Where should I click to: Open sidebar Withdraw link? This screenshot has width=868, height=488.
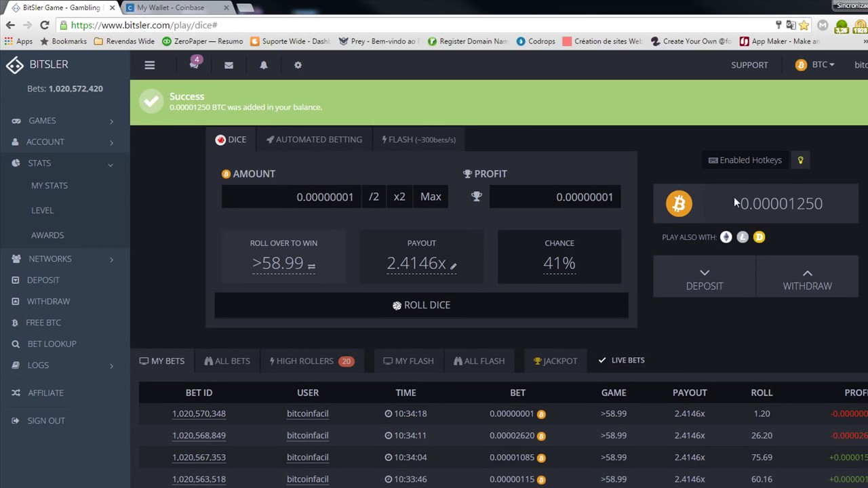point(48,302)
